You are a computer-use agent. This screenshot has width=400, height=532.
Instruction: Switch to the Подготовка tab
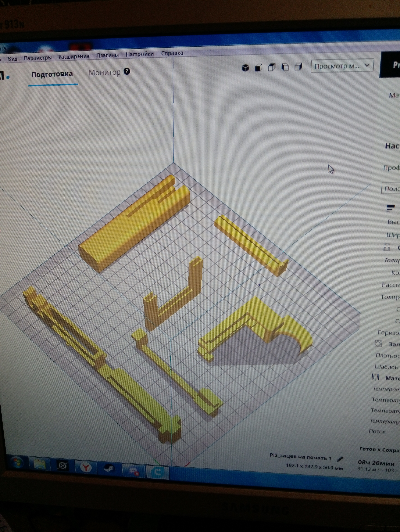point(52,74)
